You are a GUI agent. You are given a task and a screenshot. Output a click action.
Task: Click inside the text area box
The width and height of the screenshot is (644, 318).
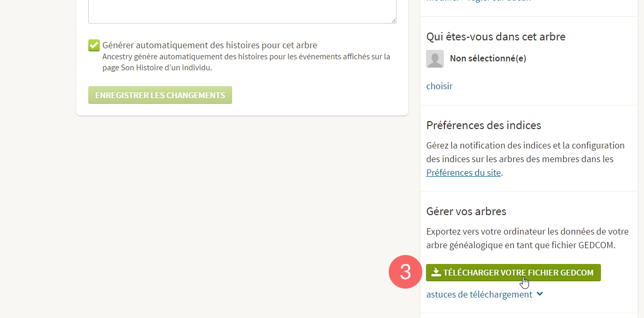pos(242,10)
